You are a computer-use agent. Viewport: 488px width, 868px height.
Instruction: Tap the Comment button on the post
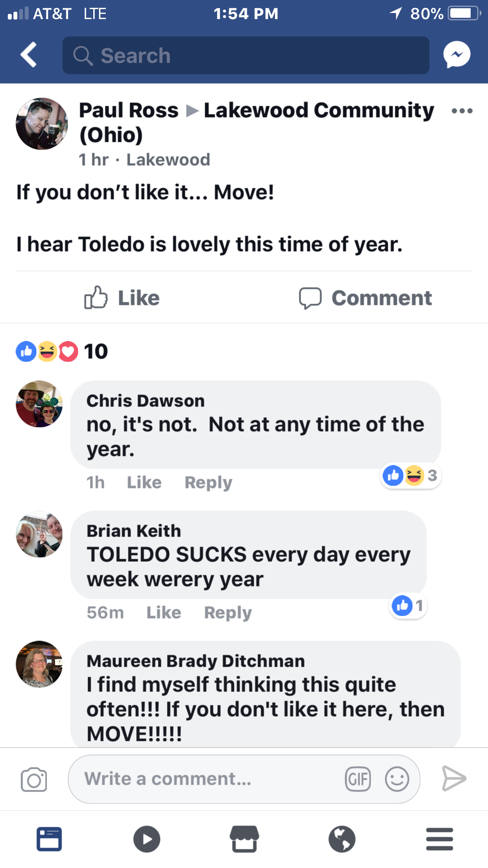(366, 298)
